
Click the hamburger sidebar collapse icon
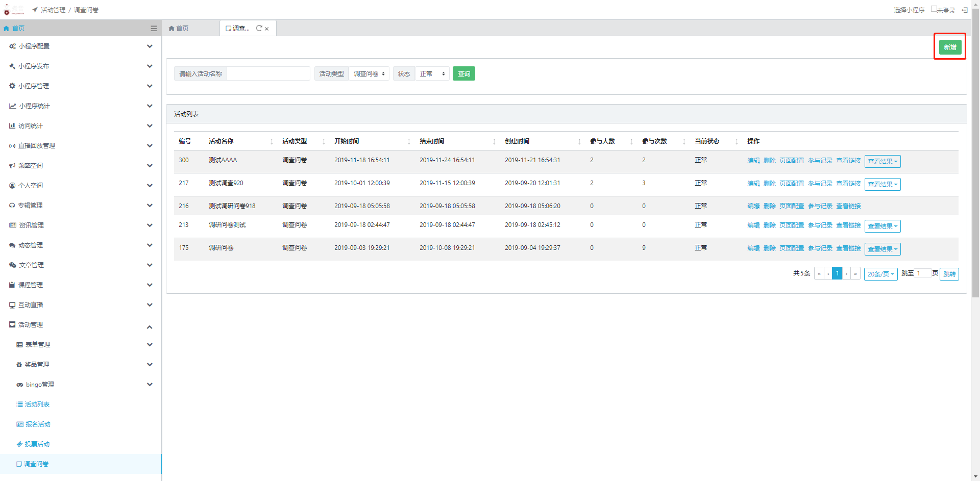154,29
